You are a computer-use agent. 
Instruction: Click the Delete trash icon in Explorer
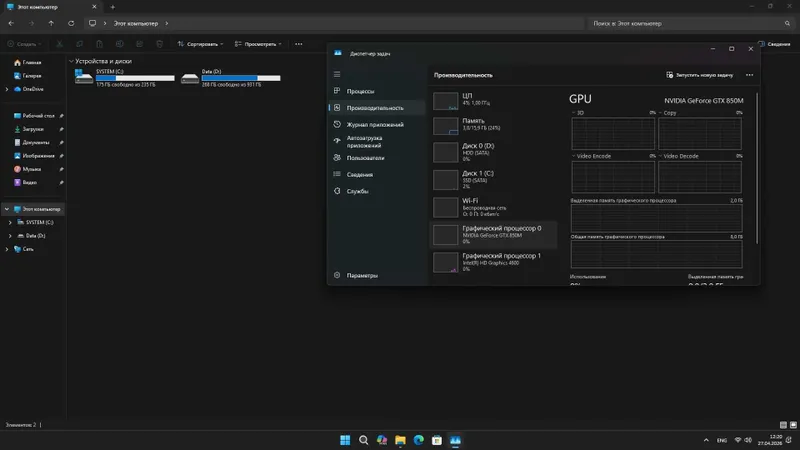(x=160, y=44)
